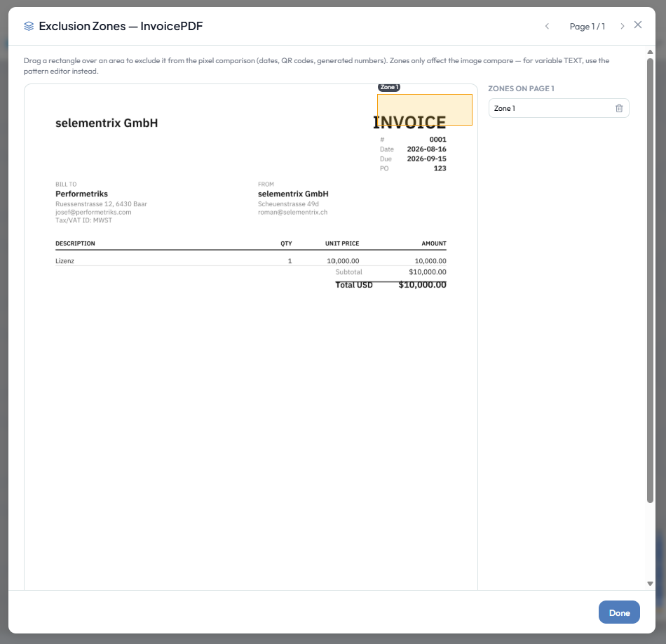Click the Zone 1 badge label
This screenshot has height=644, width=666.
pyautogui.click(x=388, y=87)
